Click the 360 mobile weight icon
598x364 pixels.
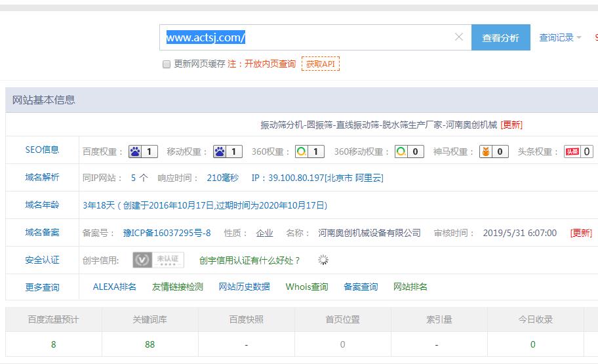click(401, 152)
